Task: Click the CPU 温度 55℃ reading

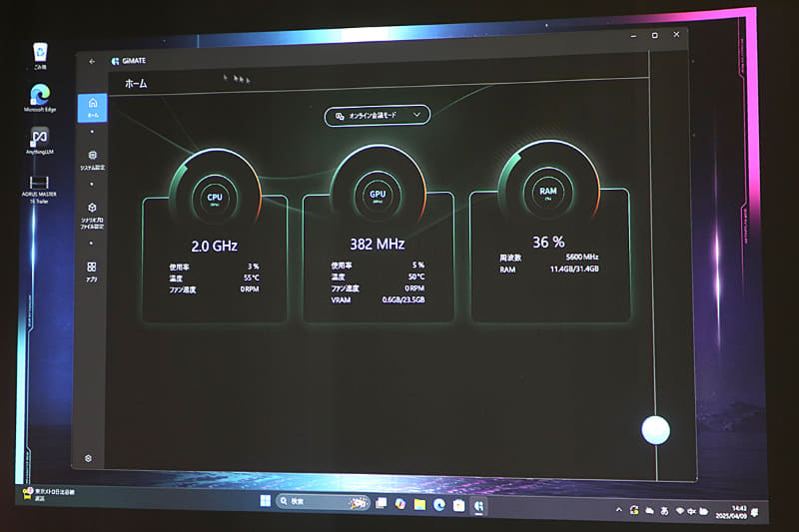Action: [214, 277]
